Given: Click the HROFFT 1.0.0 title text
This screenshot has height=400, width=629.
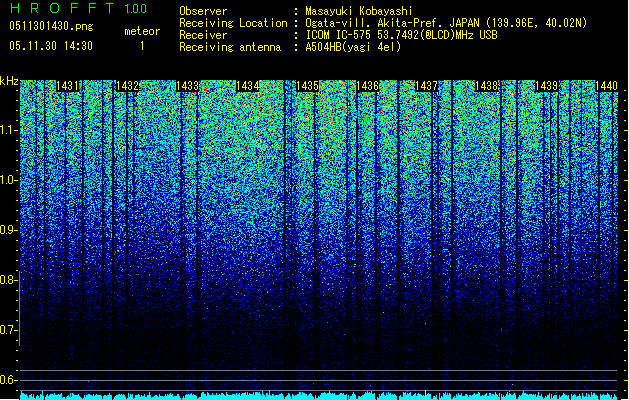Looking at the screenshot, I should [79, 8].
